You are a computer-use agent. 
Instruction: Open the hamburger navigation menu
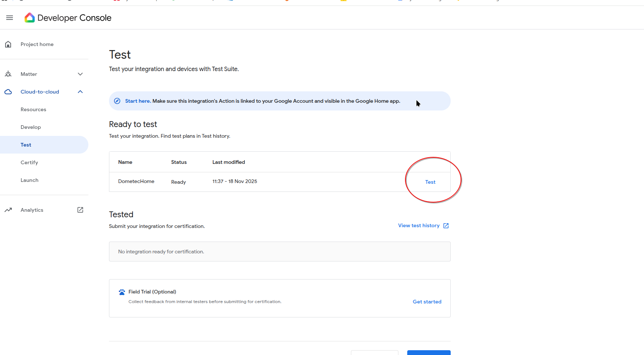pyautogui.click(x=10, y=18)
